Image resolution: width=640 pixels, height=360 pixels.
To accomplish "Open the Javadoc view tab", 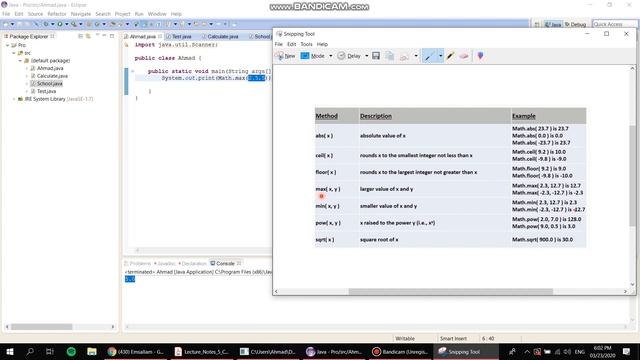I will [165, 263].
